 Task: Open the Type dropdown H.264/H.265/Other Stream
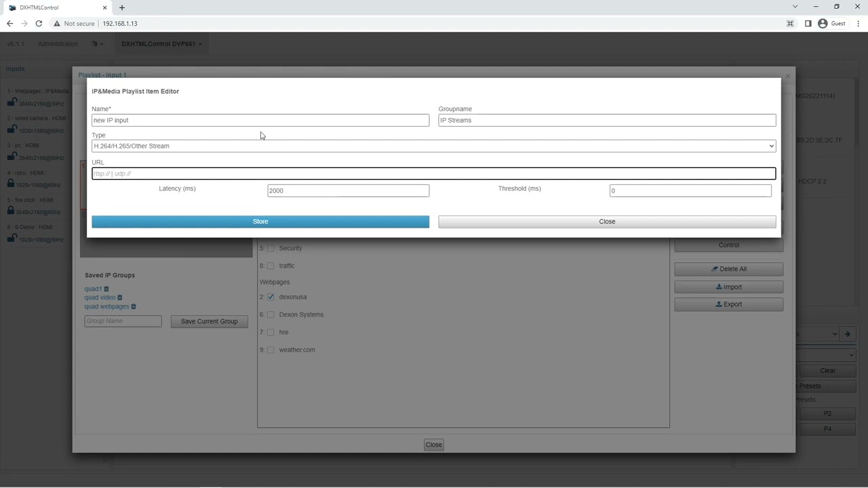[x=433, y=146]
